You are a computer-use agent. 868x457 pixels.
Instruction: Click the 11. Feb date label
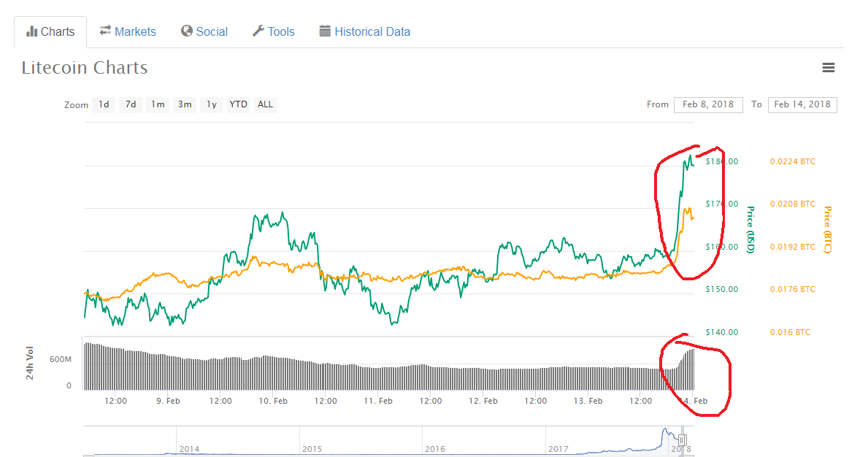pos(378,401)
